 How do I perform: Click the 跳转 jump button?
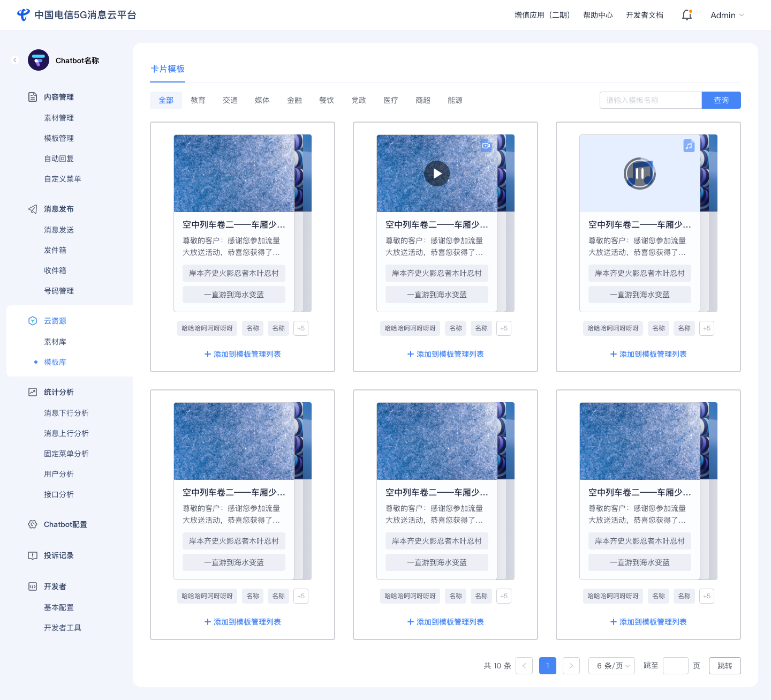725,666
